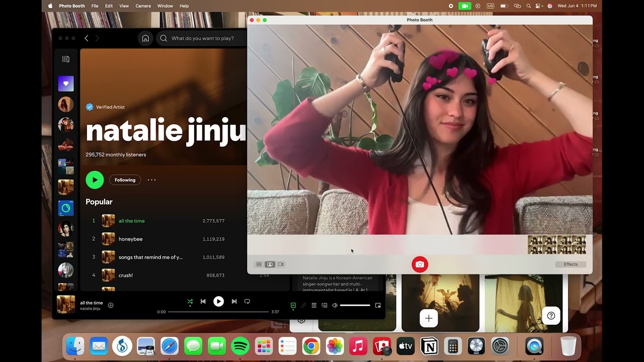This screenshot has width=644, height=362.
Task: Open the Apple menu
Action: (x=50, y=6)
